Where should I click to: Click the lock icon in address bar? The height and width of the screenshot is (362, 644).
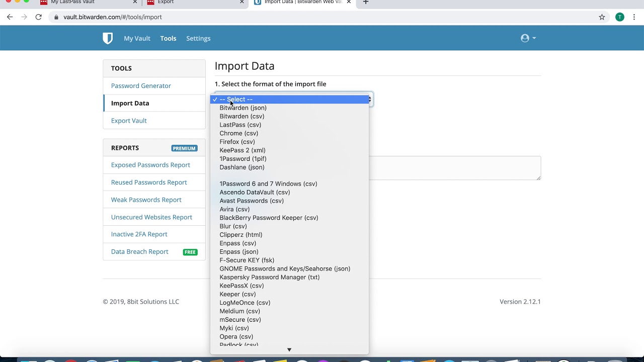pyautogui.click(x=56, y=17)
